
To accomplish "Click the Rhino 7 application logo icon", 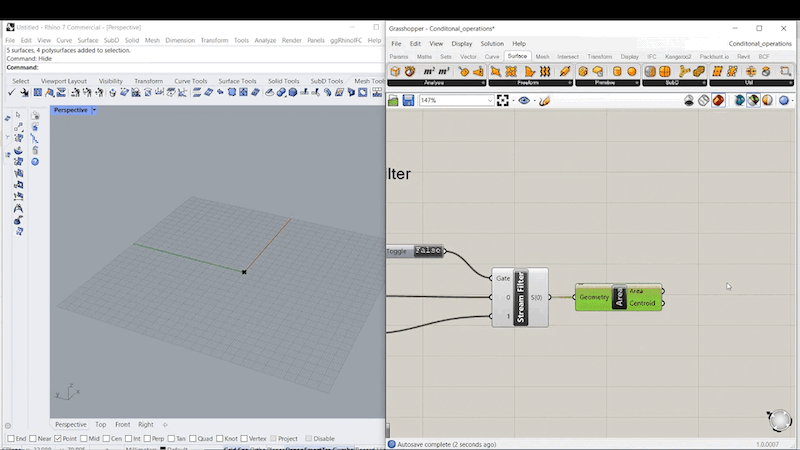I will click(x=10, y=28).
